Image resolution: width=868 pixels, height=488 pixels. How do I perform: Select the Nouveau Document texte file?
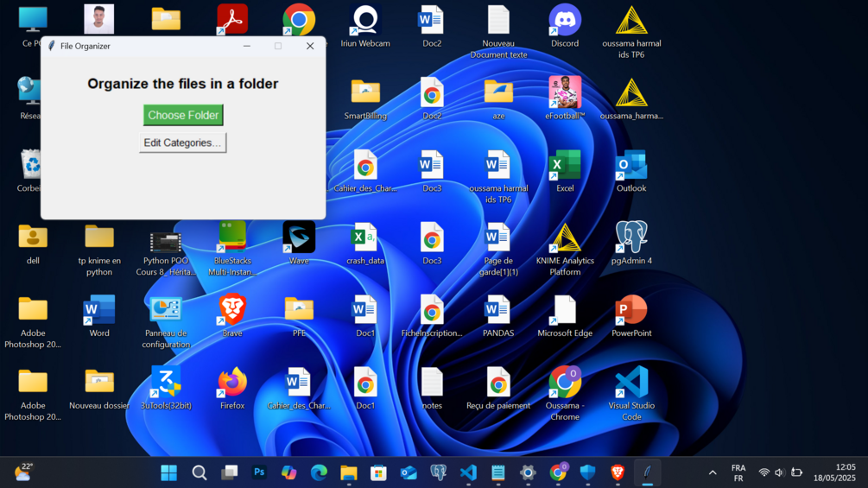click(x=498, y=32)
